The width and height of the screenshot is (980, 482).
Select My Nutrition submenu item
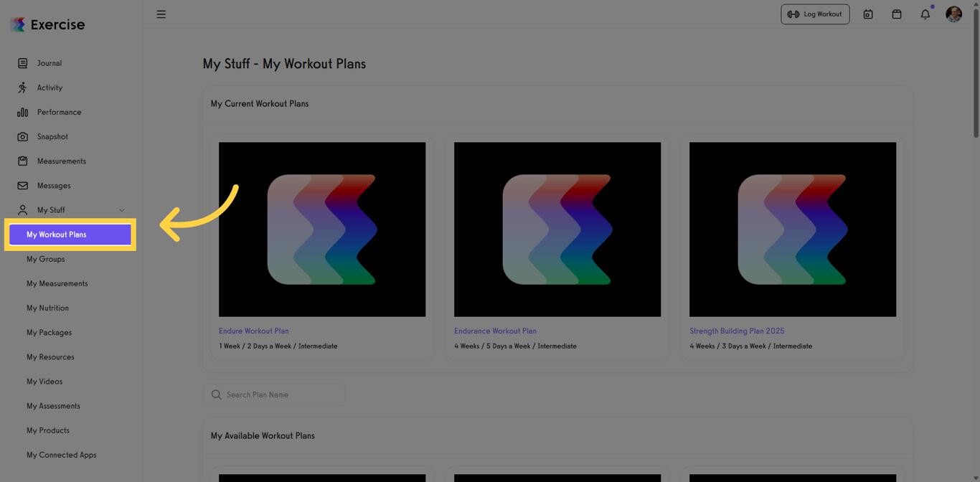coord(47,308)
